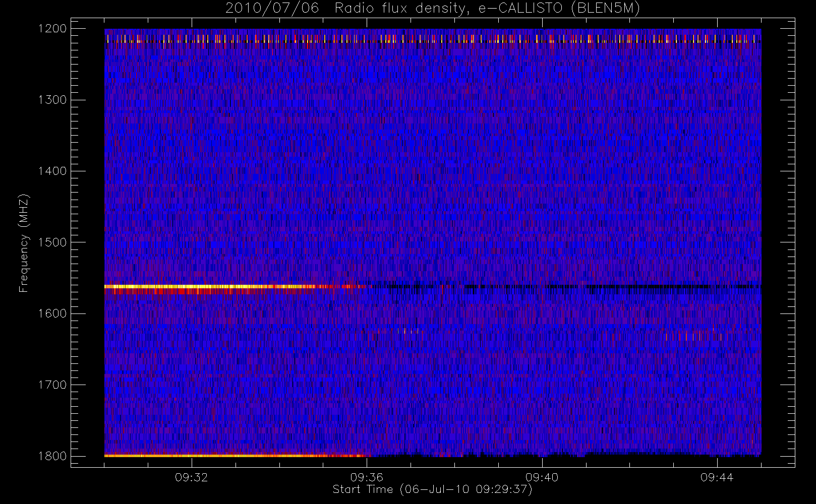This screenshot has height=504, width=816.
Task: Click the 1400 frequency tick label
Action: 52,171
